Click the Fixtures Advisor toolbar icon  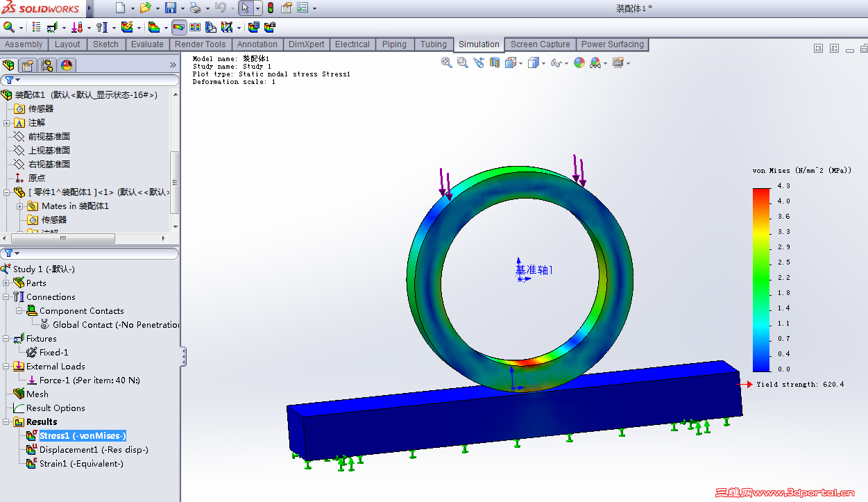tap(52, 27)
